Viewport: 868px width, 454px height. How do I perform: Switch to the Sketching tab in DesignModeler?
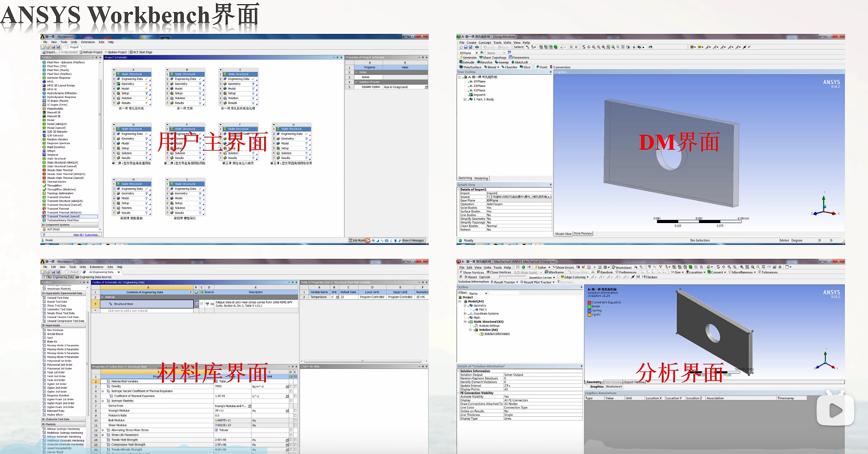tap(465, 178)
